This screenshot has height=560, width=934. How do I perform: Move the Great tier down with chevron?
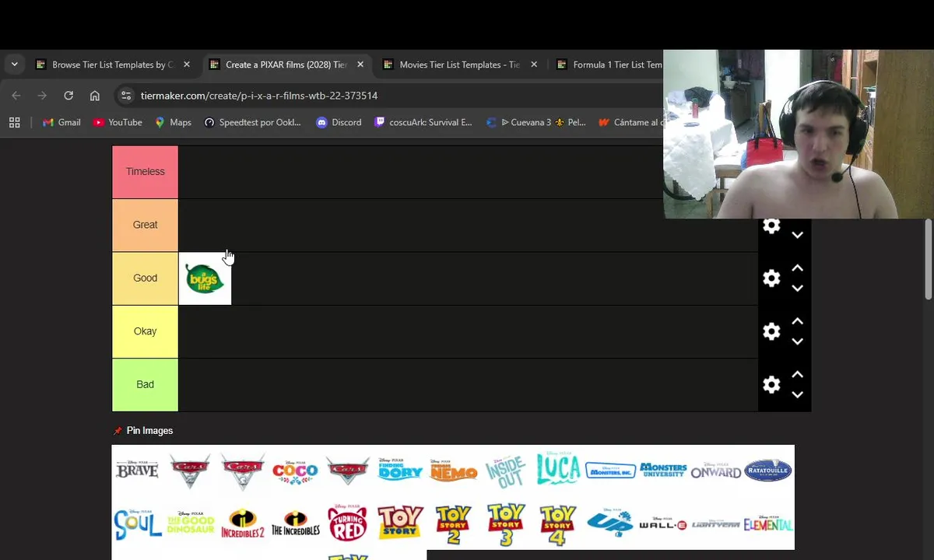(797, 234)
